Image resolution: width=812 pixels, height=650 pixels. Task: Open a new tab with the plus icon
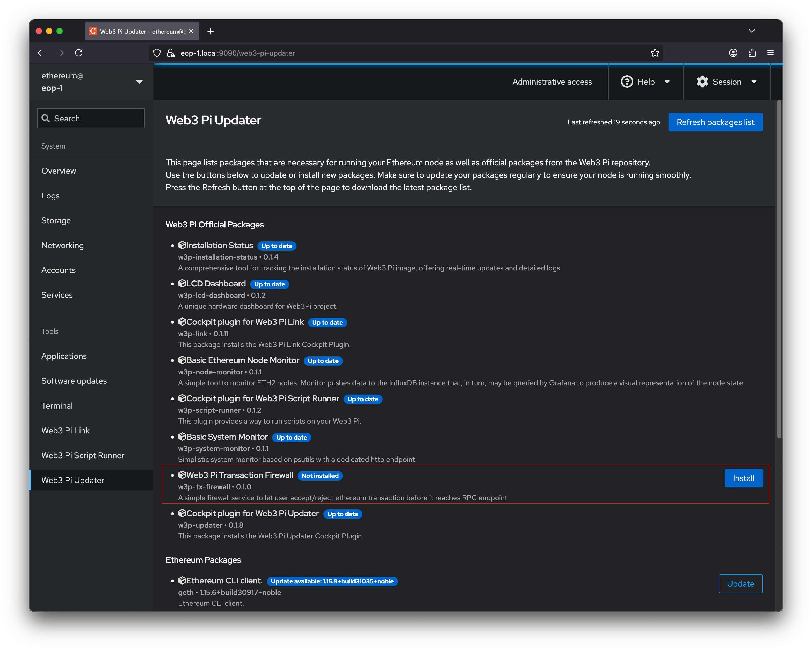tap(211, 32)
